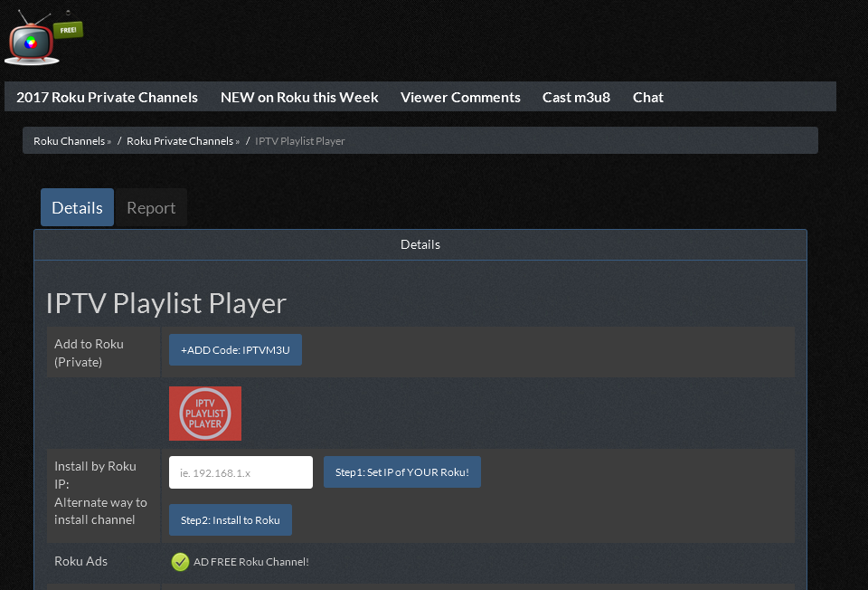The image size is (868, 590).
Task: Select the Details tab
Action: point(77,207)
